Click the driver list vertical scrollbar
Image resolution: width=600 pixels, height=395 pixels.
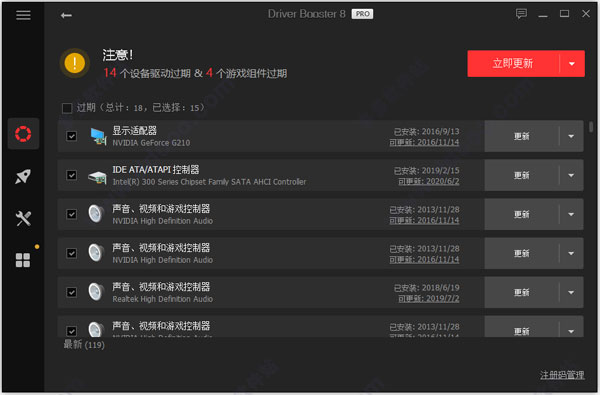[x=591, y=127]
